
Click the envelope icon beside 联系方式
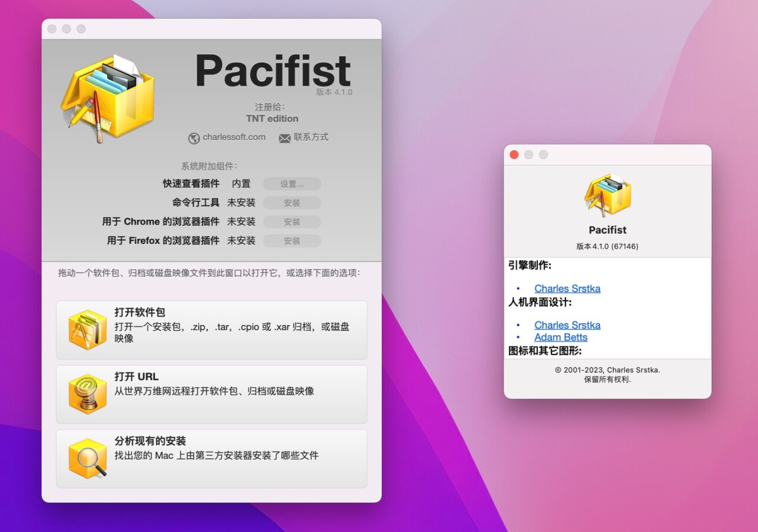point(285,138)
